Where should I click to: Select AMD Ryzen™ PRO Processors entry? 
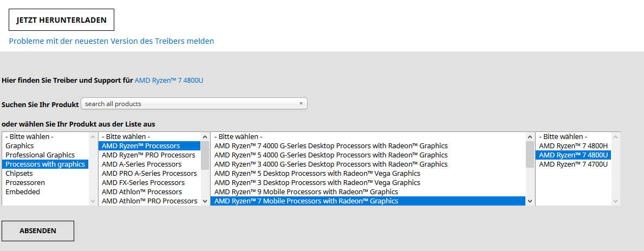pos(149,155)
